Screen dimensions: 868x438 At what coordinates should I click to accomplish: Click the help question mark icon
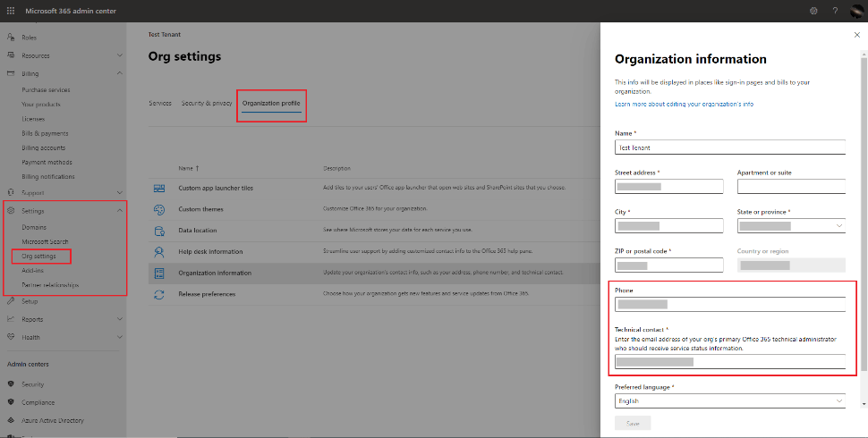[x=835, y=11]
